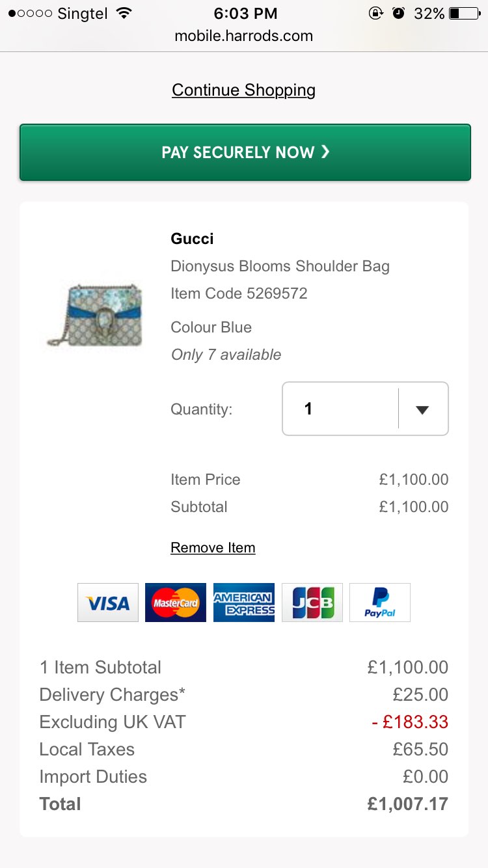Tap the battery indicator icon
This screenshot has height=868, width=488.
point(463,13)
